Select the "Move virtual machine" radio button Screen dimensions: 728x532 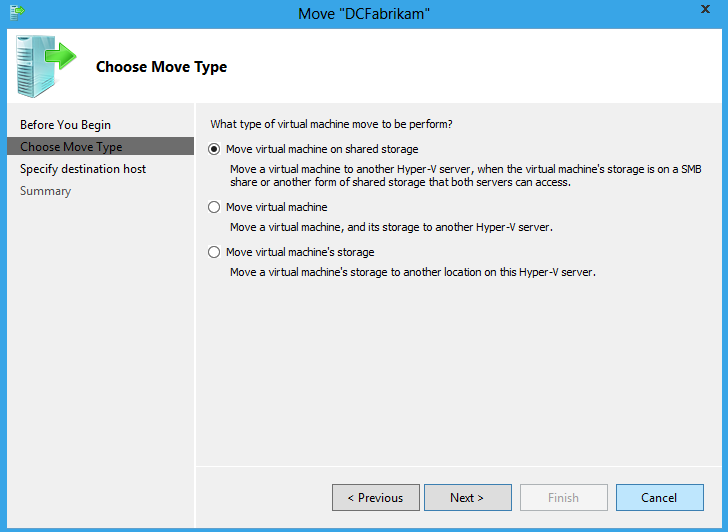click(x=214, y=207)
